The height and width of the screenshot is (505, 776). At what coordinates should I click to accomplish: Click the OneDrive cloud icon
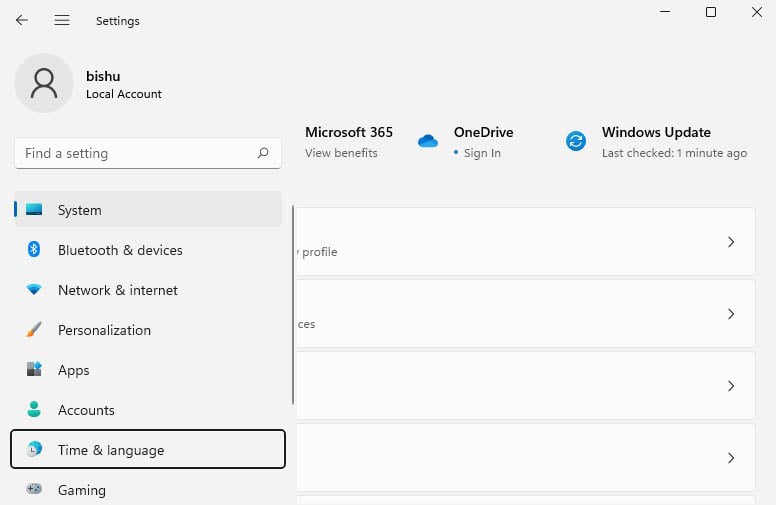point(428,142)
